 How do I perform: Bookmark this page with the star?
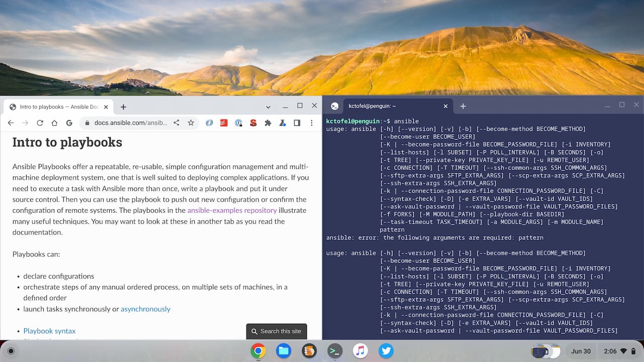(191, 123)
